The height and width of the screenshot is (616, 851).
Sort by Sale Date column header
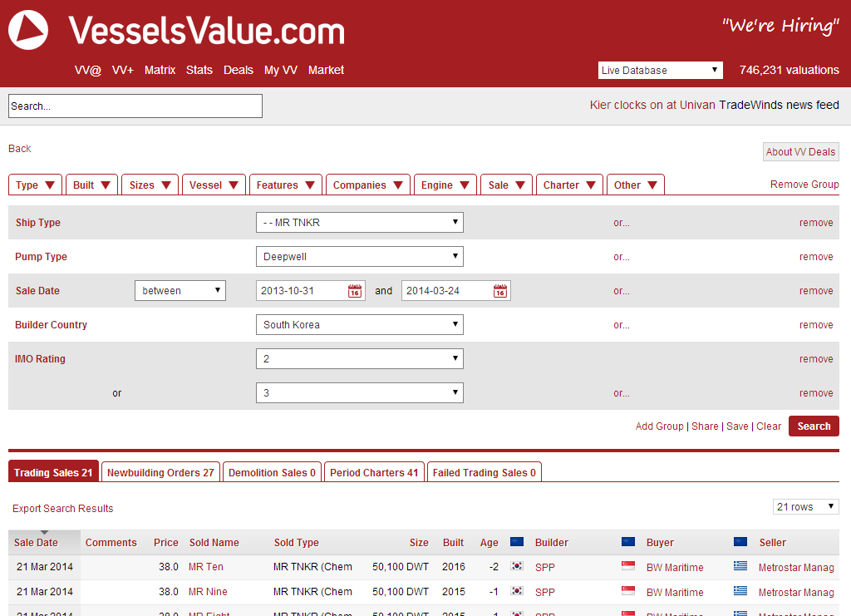click(36, 542)
